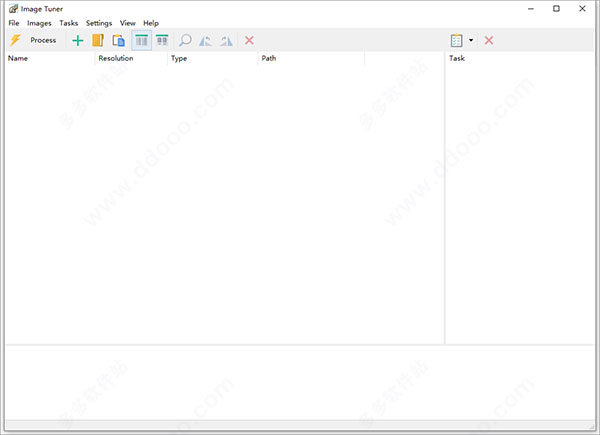600x435 pixels.
Task: Open the View menu
Action: (x=127, y=23)
